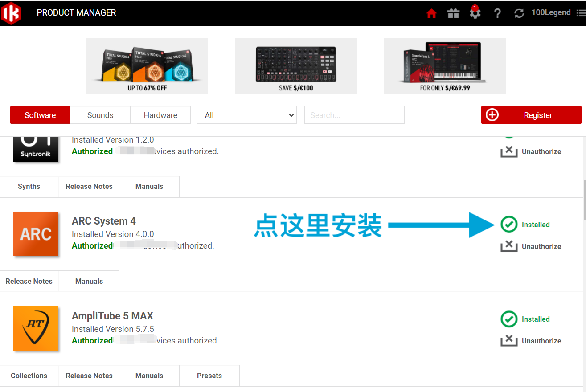Image resolution: width=586 pixels, height=392 pixels.
Task: Open the gift box promotions icon
Action: click(453, 13)
